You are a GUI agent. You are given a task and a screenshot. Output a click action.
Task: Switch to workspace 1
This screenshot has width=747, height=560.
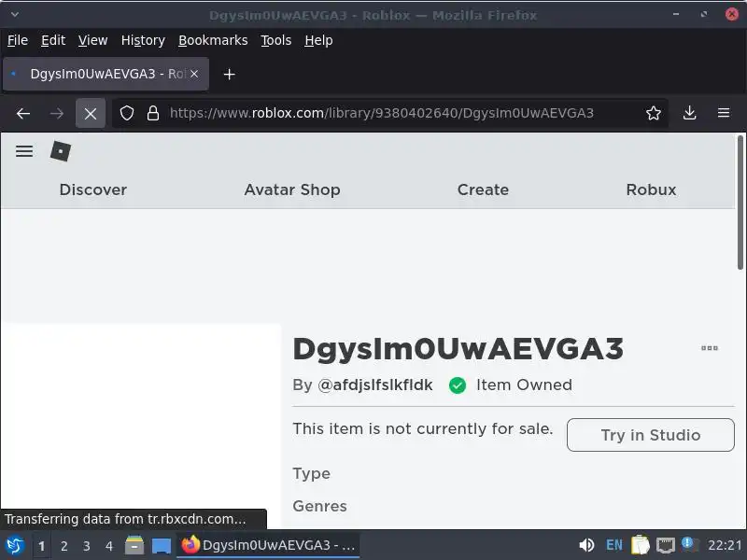point(41,546)
